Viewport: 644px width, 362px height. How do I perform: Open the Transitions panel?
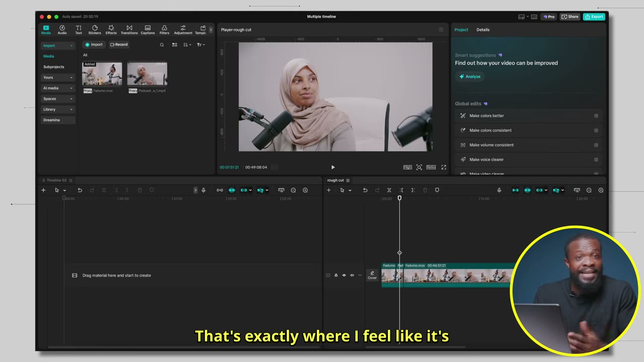point(129,30)
